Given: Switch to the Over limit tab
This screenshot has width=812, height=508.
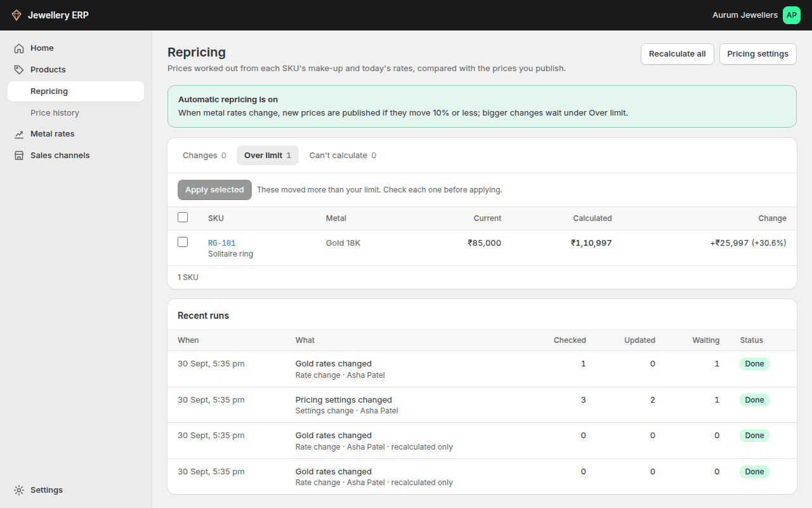Looking at the screenshot, I should click(268, 156).
